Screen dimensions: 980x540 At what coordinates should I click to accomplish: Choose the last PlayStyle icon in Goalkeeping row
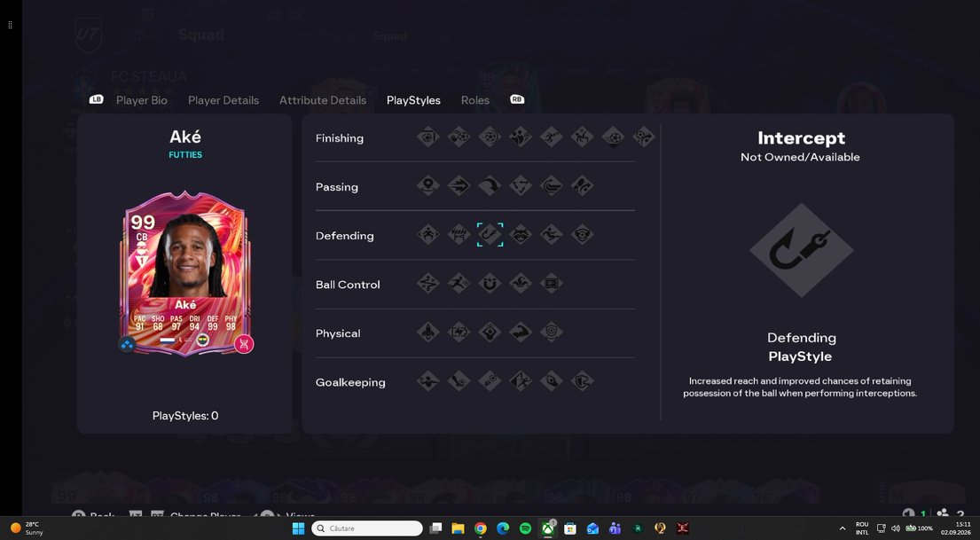(582, 380)
